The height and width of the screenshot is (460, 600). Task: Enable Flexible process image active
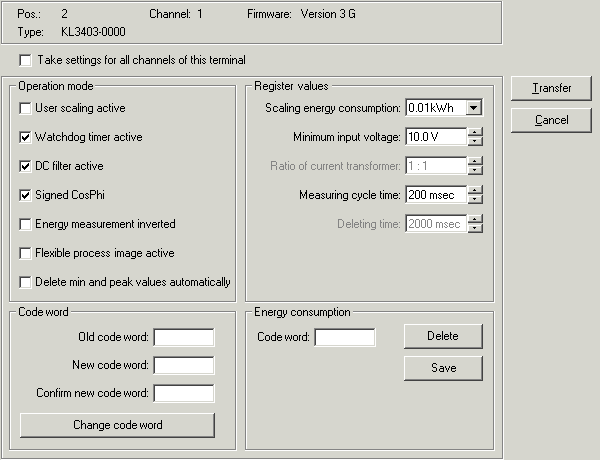[x=25, y=253]
